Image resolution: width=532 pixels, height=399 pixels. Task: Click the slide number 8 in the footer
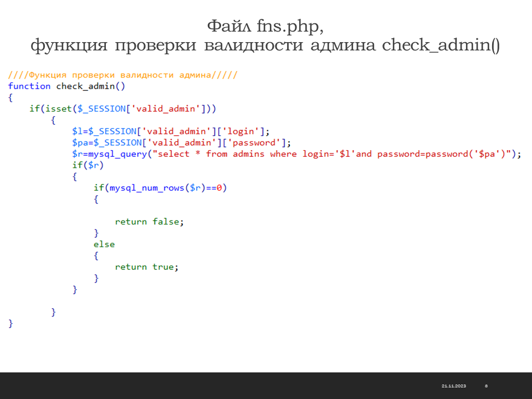click(486, 386)
